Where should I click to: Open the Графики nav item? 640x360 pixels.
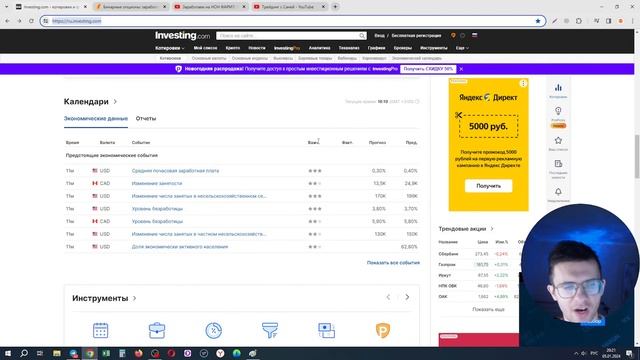(376, 48)
